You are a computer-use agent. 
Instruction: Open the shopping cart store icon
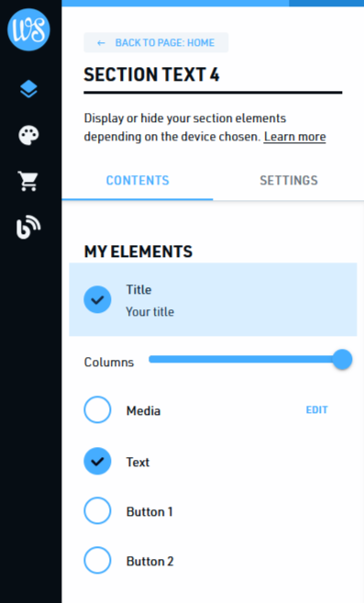click(28, 181)
